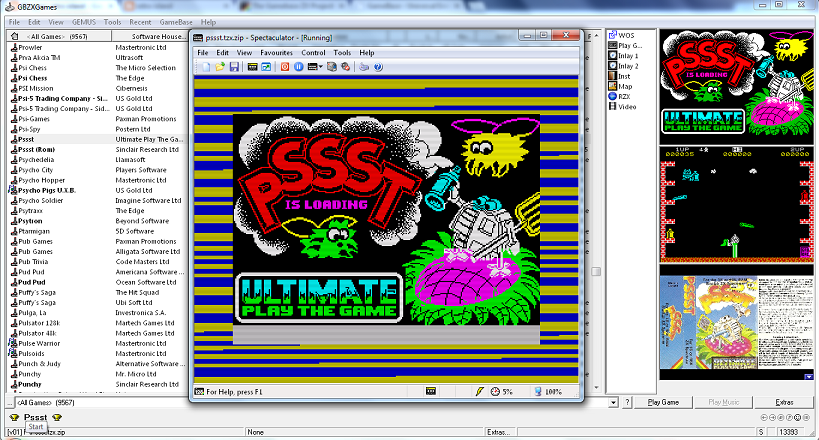Select Pud Pud by Ocean Software
The width and height of the screenshot is (819, 440).
point(98,282)
